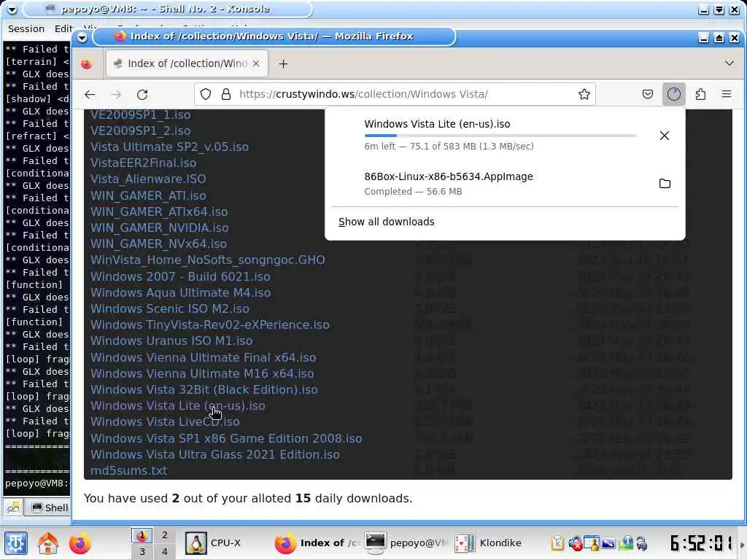Open WinVista_Home_NoSofts_songngoc.GHO link
The height and width of the screenshot is (560, 747).
coord(208,260)
